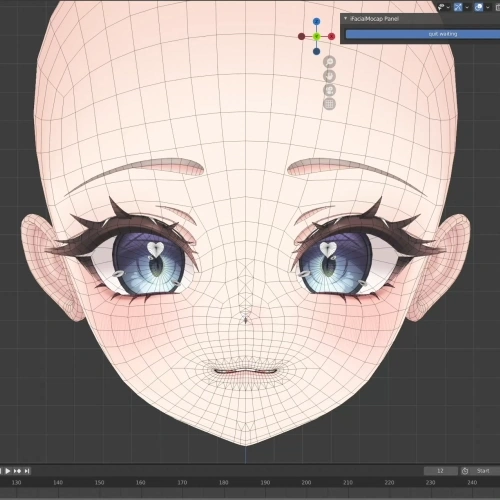Open the object visibility and selectability icon
The image size is (500, 500).
click(441, 7)
